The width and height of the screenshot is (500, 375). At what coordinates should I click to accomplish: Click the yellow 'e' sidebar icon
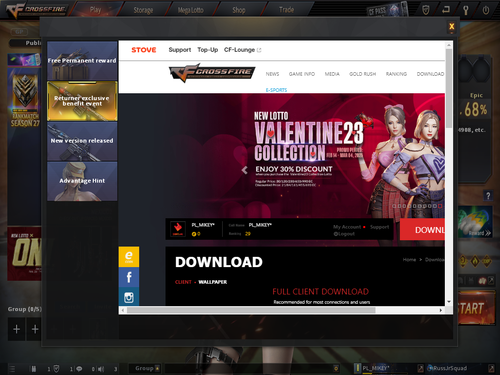(x=129, y=257)
